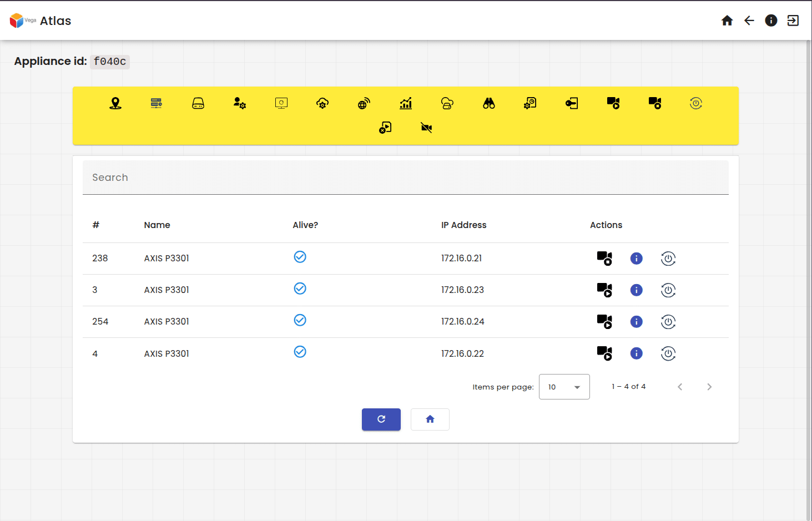
Task: Open the items per page dropdown
Action: point(564,387)
